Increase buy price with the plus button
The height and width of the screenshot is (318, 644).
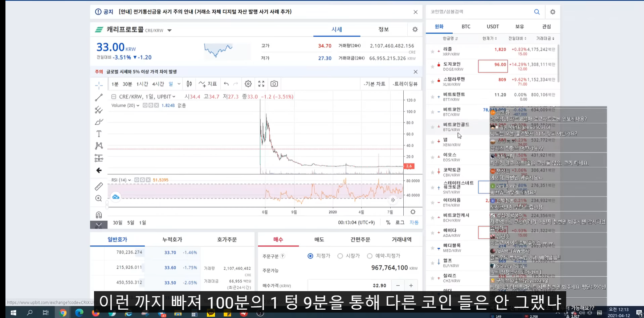411,286
